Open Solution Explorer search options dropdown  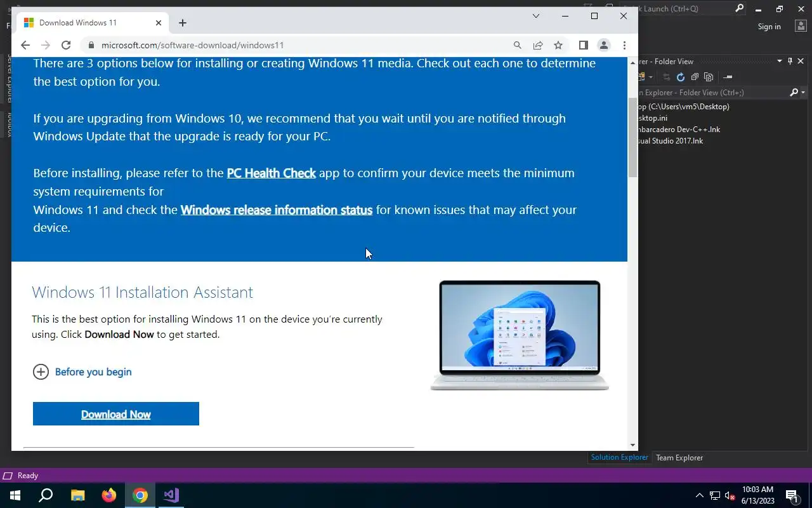tap(803, 93)
